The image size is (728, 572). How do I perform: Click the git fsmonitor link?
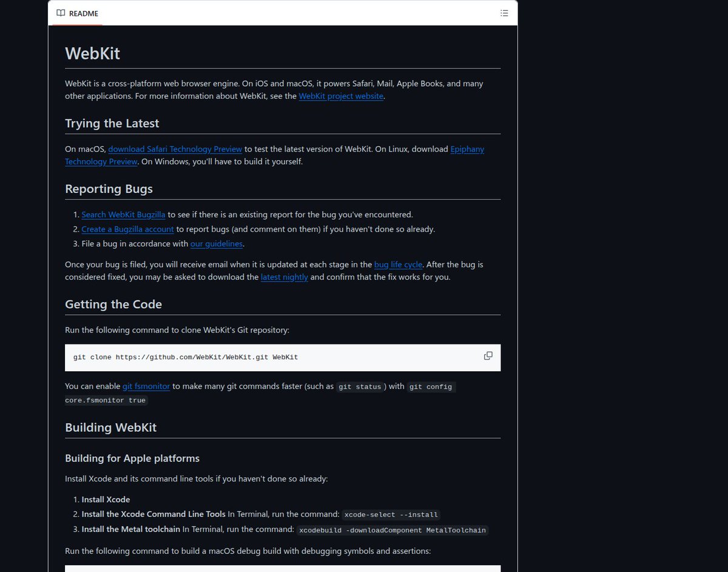[146, 386]
